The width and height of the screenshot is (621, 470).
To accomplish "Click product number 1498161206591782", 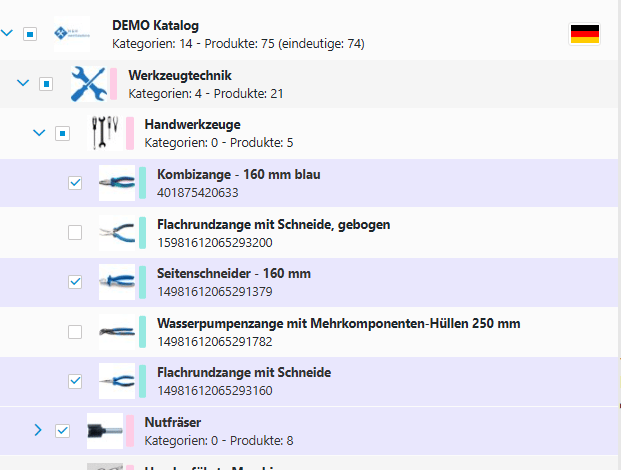I will click(x=215, y=342).
